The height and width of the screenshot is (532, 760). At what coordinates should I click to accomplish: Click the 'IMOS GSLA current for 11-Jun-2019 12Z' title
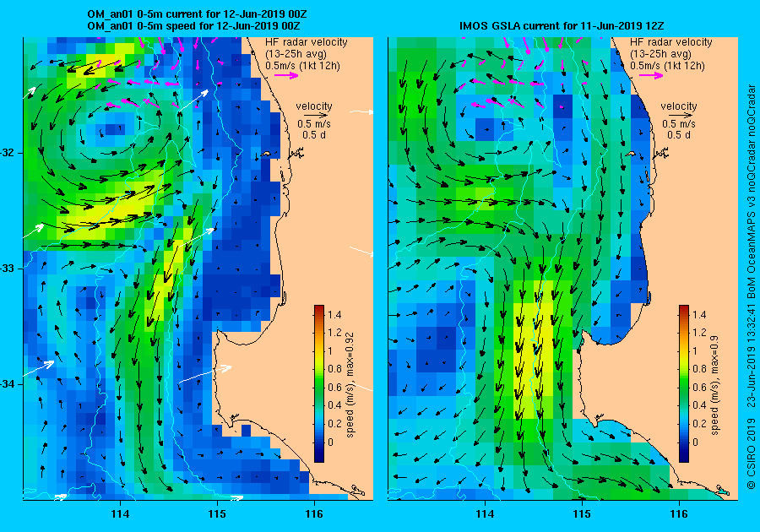[562, 25]
